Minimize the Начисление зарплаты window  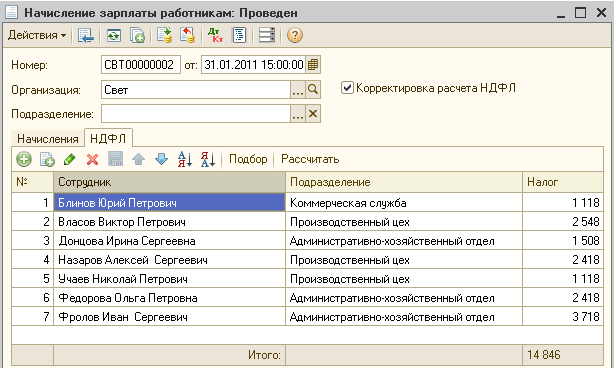(x=561, y=13)
